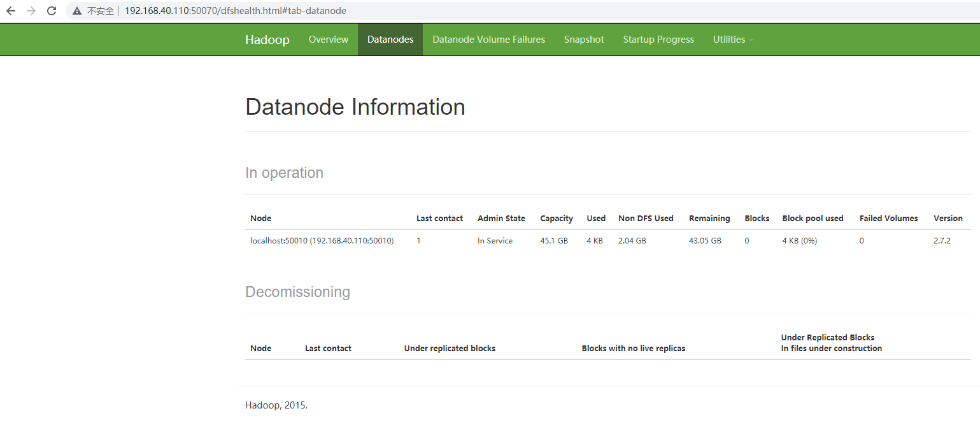Click the In operation section title

tap(284, 173)
